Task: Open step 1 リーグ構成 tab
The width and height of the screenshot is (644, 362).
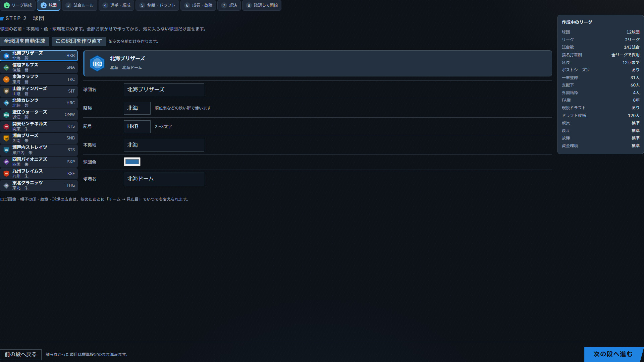Action: 18,5
